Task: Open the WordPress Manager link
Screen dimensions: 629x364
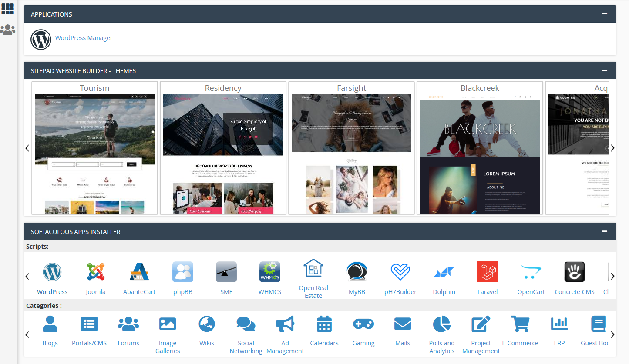Action: point(84,38)
